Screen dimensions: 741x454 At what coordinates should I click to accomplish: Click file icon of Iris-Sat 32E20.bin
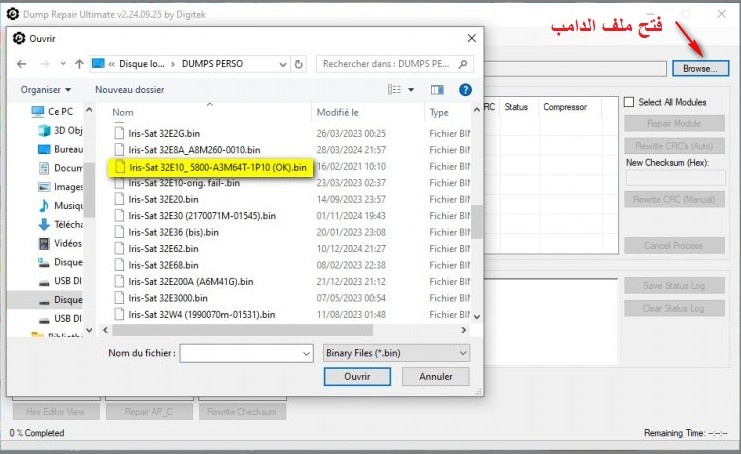pos(120,199)
